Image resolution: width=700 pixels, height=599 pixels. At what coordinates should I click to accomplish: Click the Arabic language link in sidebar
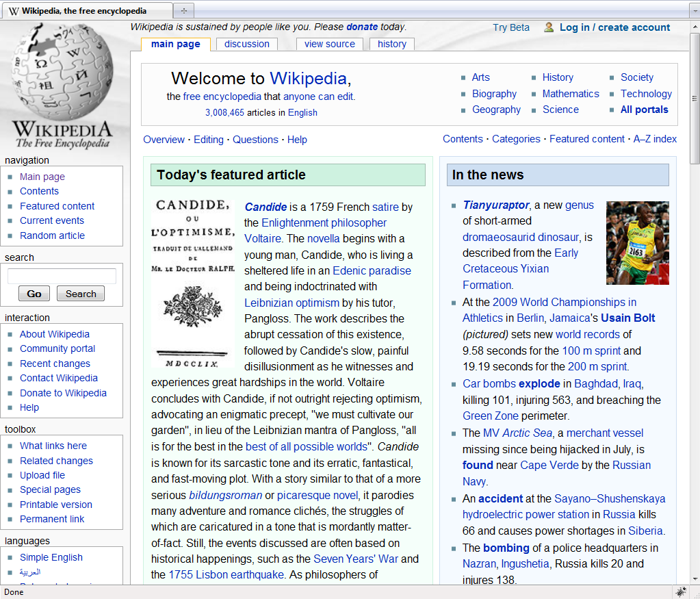[30, 572]
